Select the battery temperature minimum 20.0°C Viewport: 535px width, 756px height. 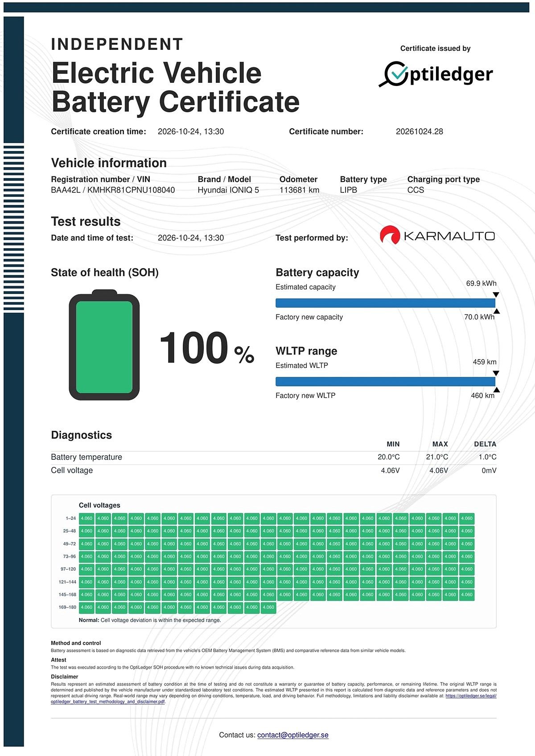389,457
